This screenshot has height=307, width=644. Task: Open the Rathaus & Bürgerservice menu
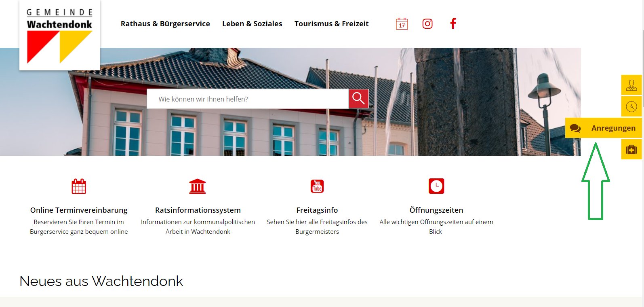coord(165,23)
